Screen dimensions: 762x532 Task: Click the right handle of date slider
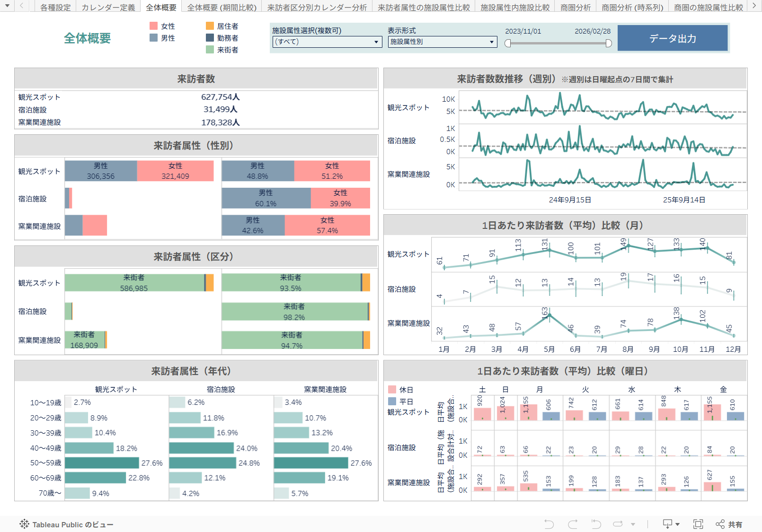click(x=609, y=44)
